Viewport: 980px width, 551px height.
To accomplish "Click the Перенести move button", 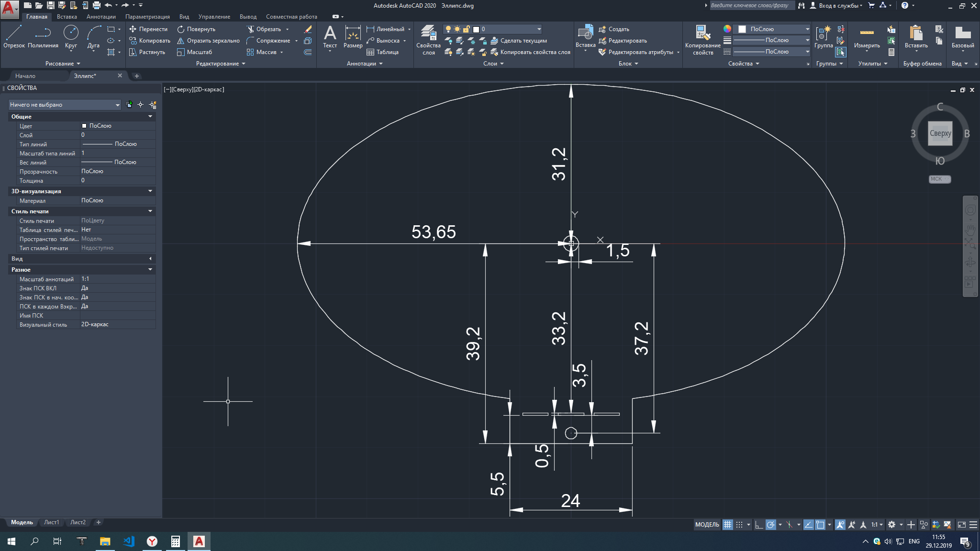I will point(148,29).
